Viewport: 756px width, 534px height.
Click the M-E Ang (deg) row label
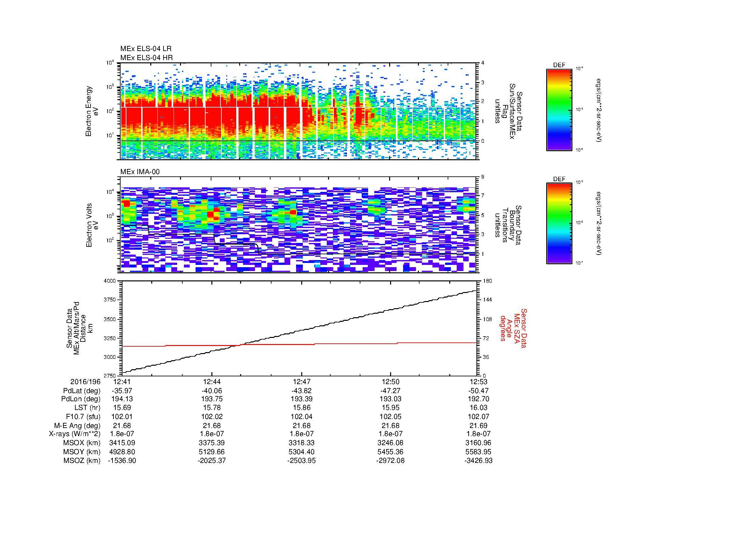point(77,425)
